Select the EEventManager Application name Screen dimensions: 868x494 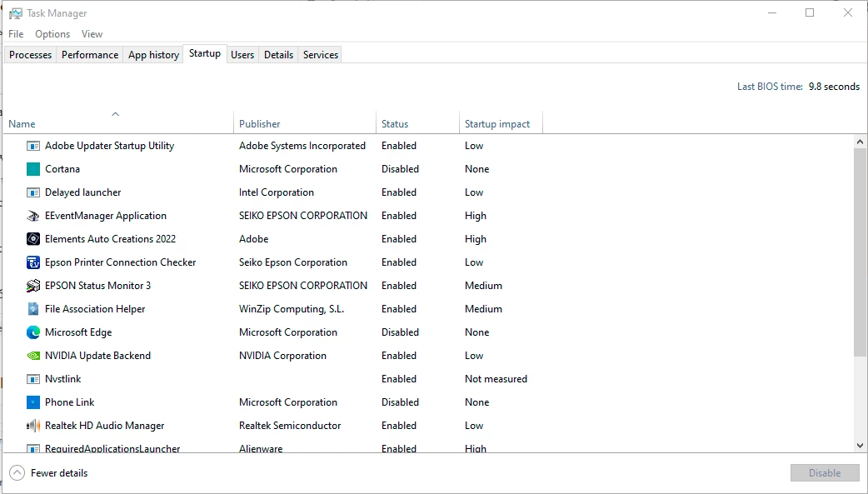click(106, 216)
